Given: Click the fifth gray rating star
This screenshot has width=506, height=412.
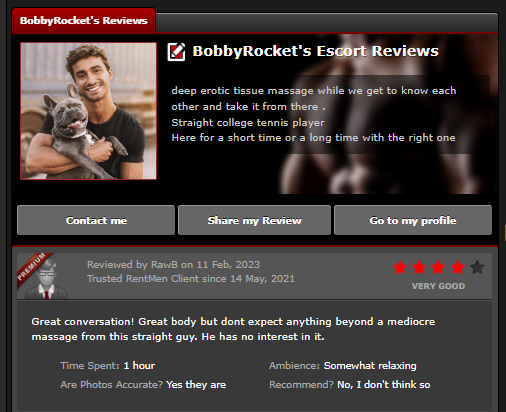Looking at the screenshot, I should point(477,267).
